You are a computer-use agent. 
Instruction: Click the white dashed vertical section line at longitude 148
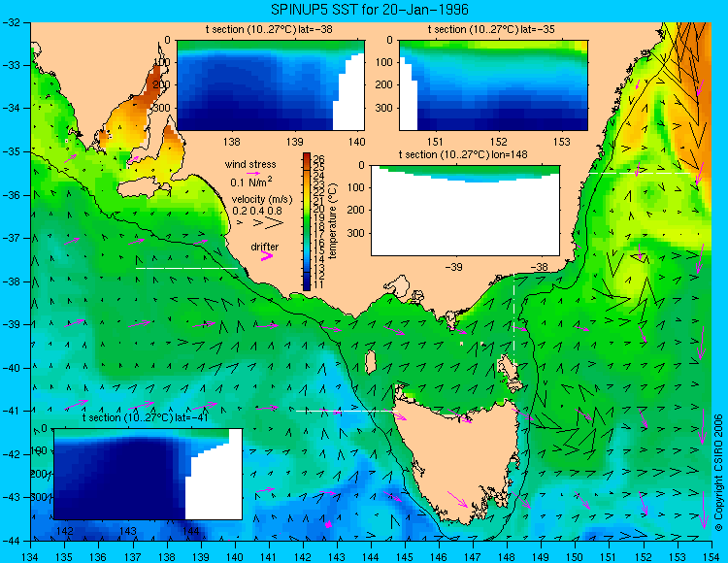513,321
